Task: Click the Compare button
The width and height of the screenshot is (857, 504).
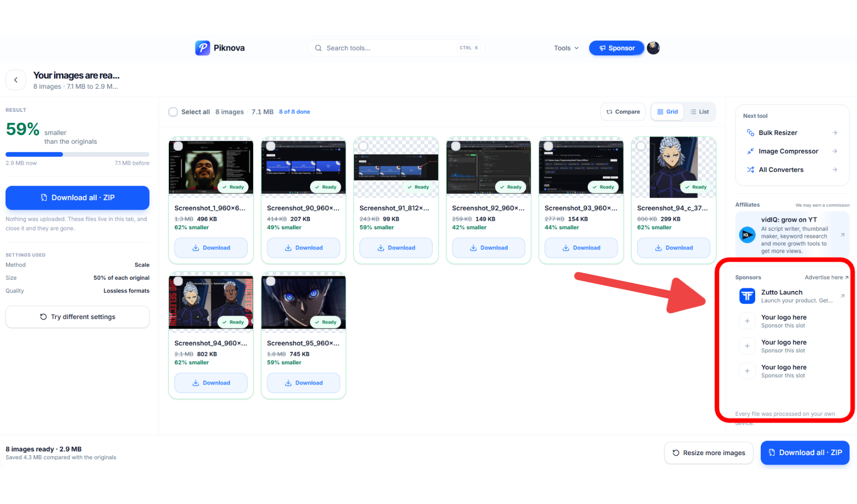Action: (623, 112)
